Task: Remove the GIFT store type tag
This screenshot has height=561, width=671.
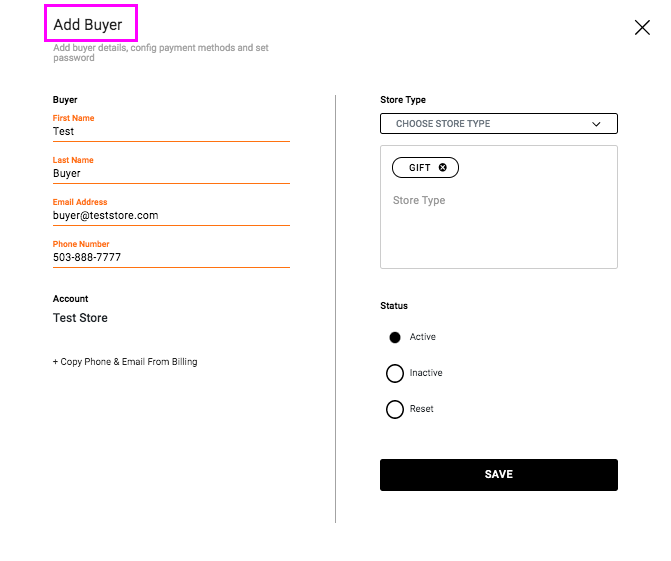Action: [x=443, y=168]
